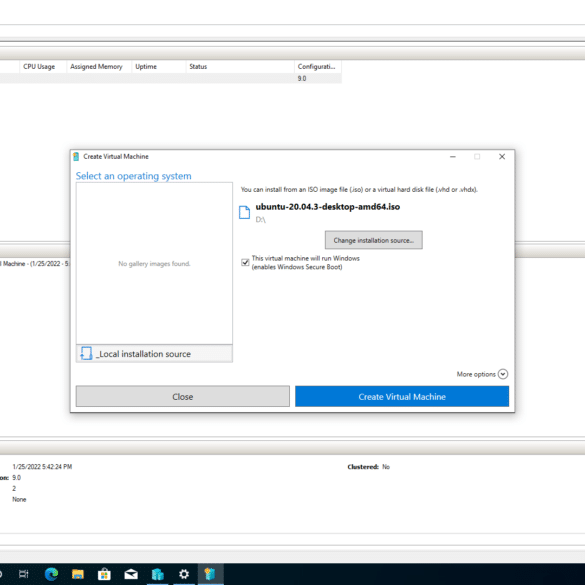Launch Microsoft Edge from the taskbar
The height and width of the screenshot is (585, 585).
51,574
